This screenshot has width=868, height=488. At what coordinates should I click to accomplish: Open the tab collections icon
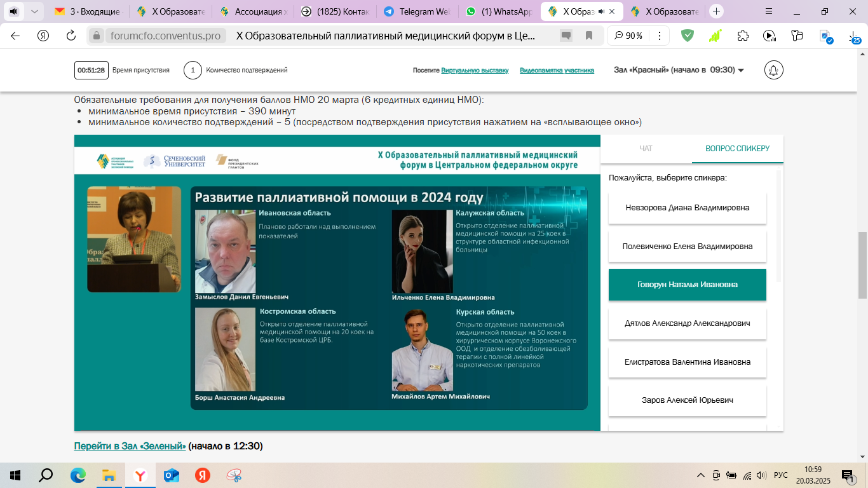click(797, 36)
